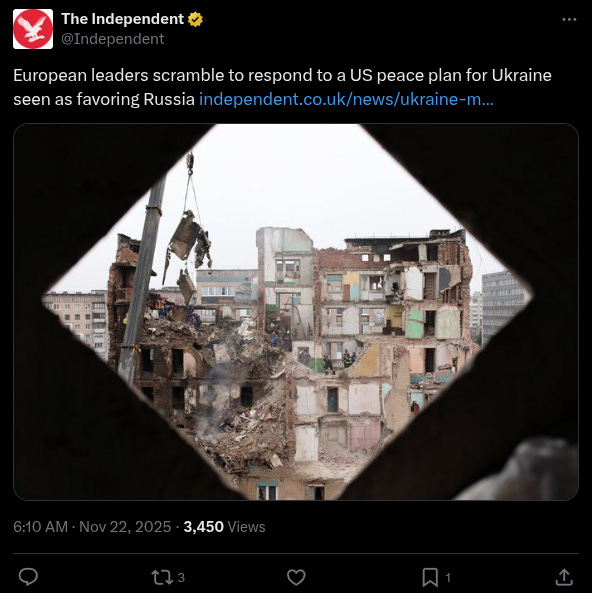
Task: Open the three-dot more options menu
Action: pos(569,19)
